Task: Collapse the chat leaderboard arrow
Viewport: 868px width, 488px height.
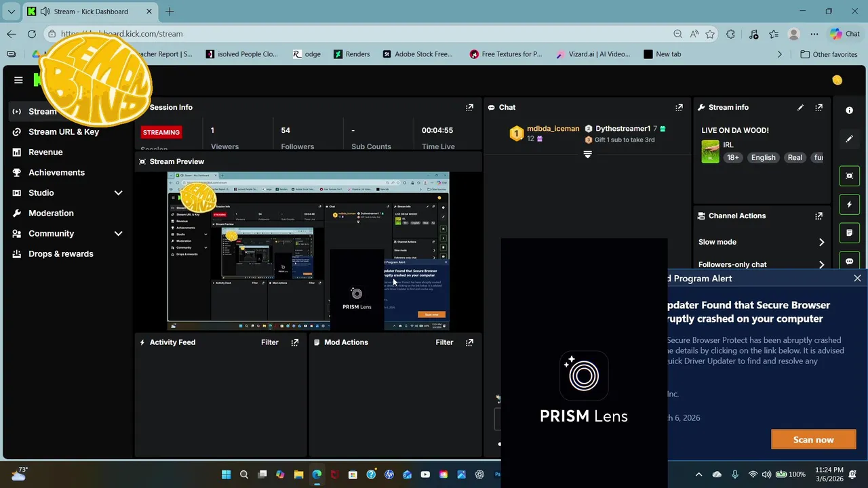Action: click(x=587, y=155)
